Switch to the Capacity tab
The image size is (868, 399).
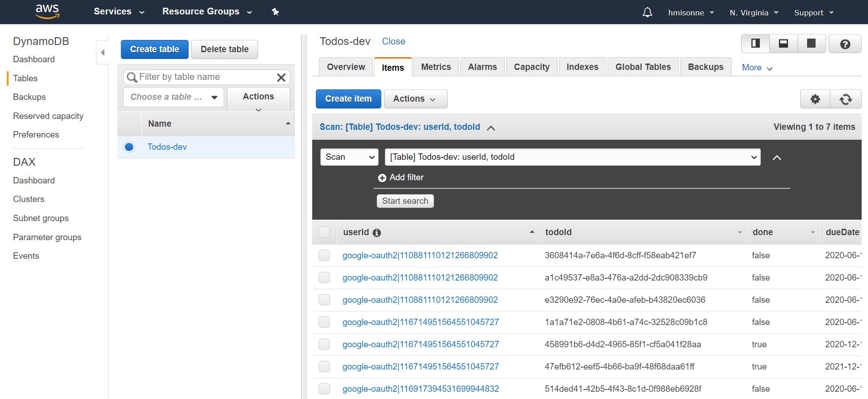pos(531,67)
